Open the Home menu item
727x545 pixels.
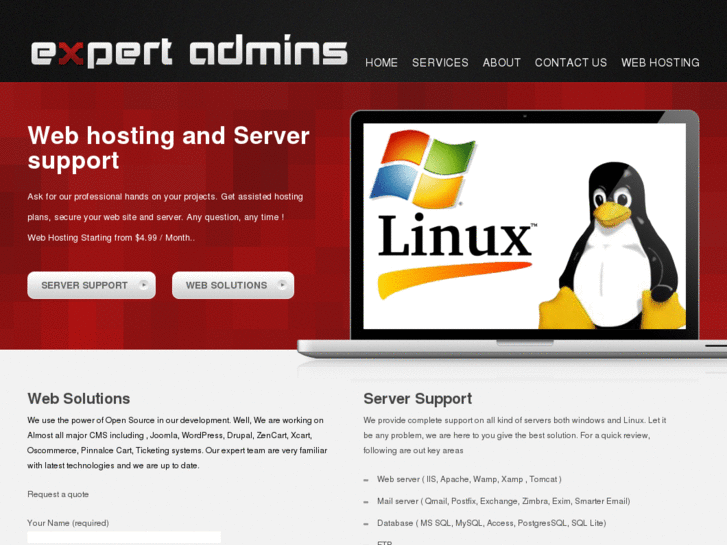pyautogui.click(x=381, y=63)
